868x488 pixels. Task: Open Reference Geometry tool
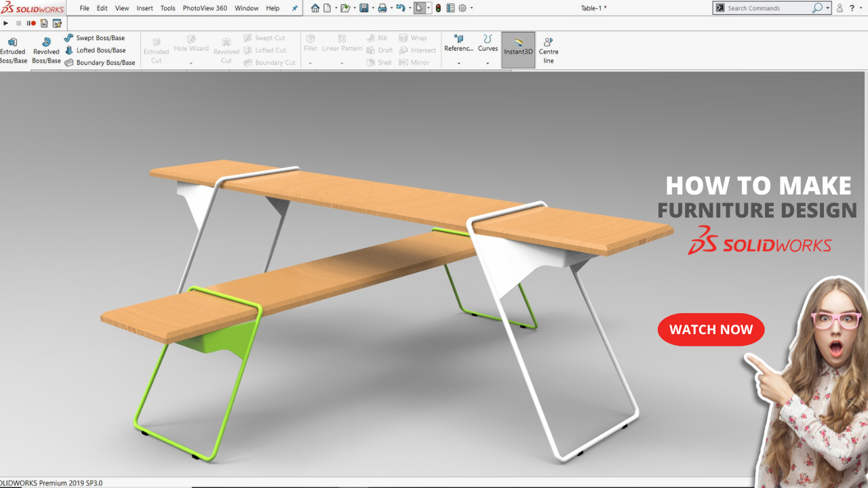click(x=458, y=44)
